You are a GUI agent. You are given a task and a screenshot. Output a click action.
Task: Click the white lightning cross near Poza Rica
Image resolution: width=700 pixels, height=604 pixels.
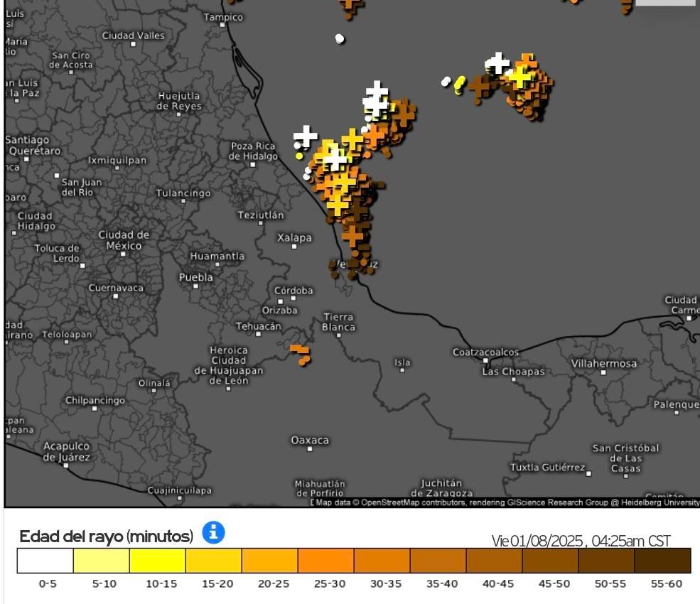(x=306, y=135)
